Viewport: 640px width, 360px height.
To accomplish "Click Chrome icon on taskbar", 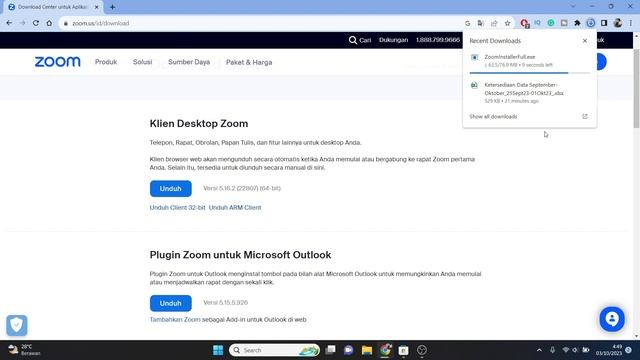I will tap(385, 350).
